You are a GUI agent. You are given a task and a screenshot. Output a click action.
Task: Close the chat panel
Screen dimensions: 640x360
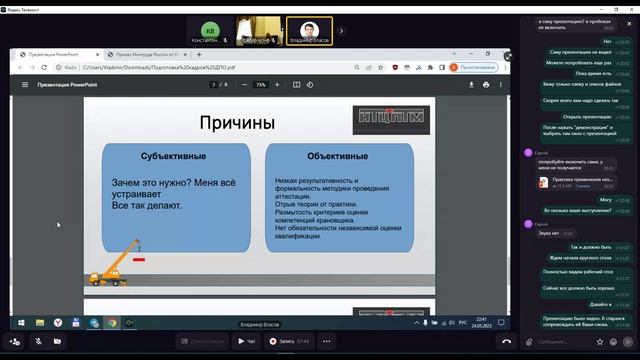[629, 24]
